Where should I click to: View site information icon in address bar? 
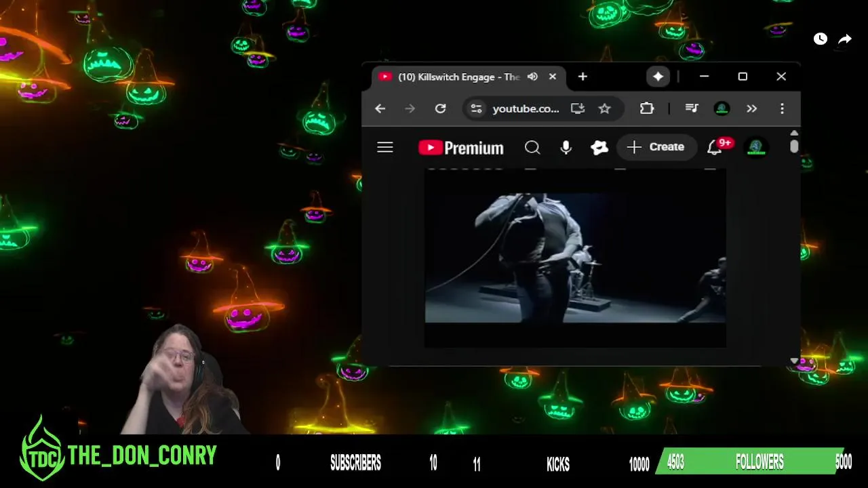click(x=477, y=108)
